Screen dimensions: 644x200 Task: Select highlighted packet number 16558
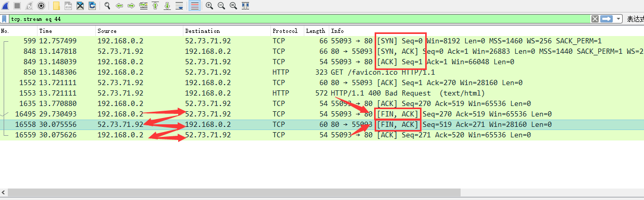tap(322, 124)
